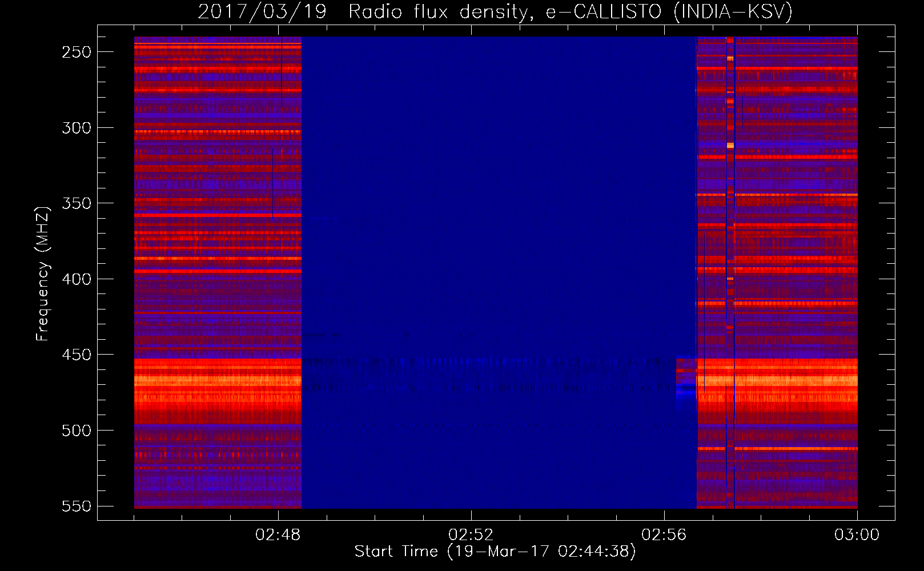Click the 02:48 time tick label
Screen dimensions: 924x571
(x=278, y=535)
